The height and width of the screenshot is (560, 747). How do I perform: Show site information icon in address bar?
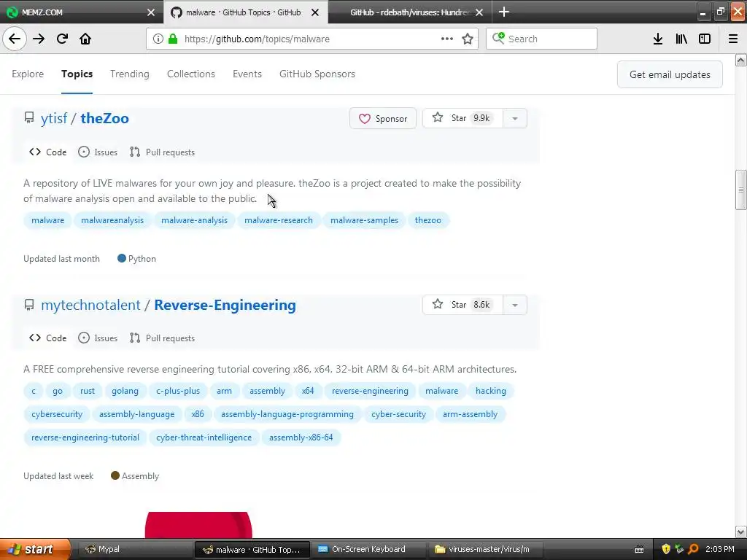tap(158, 39)
